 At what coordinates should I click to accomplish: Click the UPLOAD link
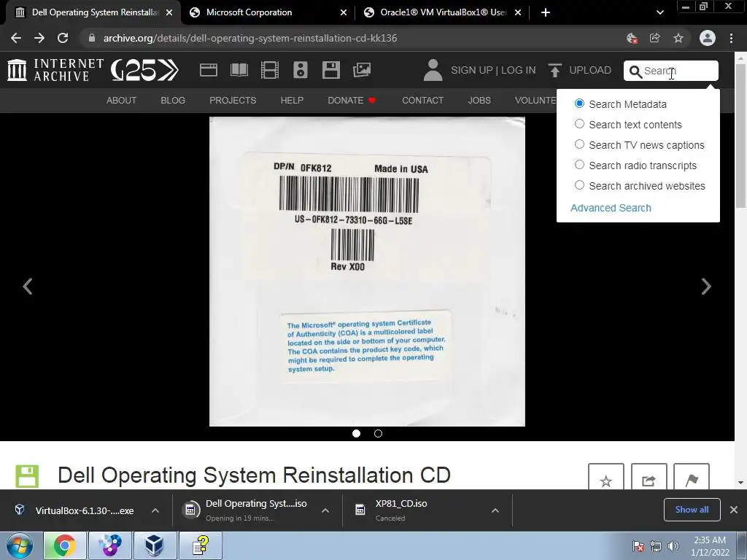tap(589, 70)
